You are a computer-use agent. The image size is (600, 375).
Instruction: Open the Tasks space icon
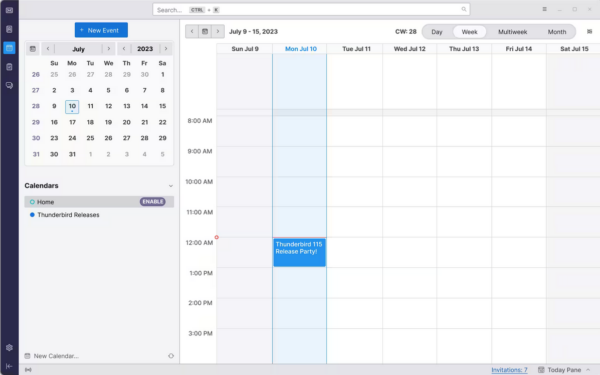[x=9, y=67]
